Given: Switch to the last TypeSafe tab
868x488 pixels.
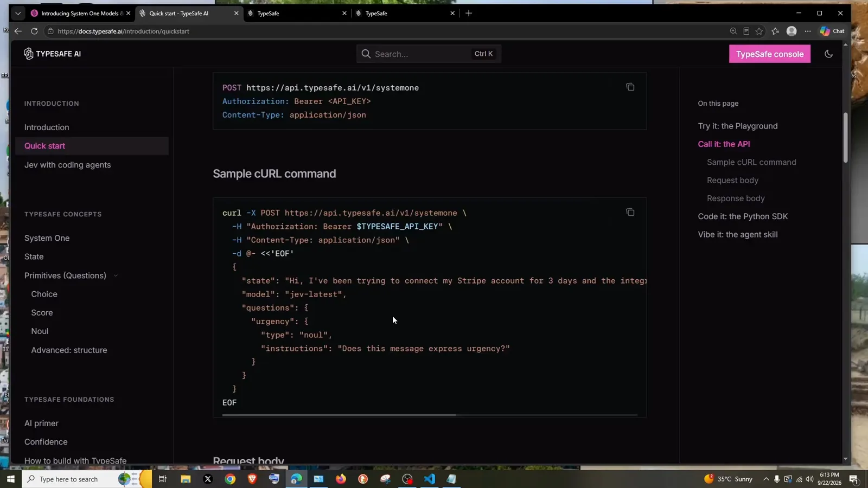Looking at the screenshot, I should click(405, 13).
